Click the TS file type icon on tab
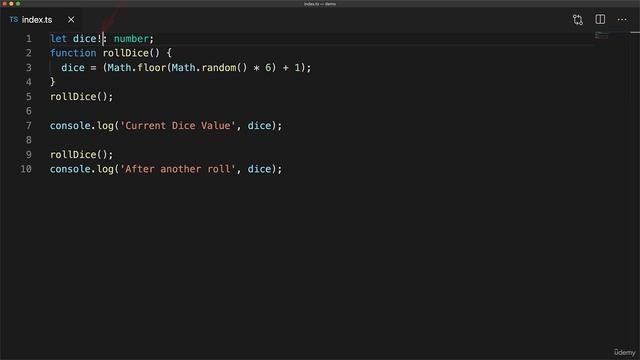This screenshot has height=360, width=640. [14, 20]
